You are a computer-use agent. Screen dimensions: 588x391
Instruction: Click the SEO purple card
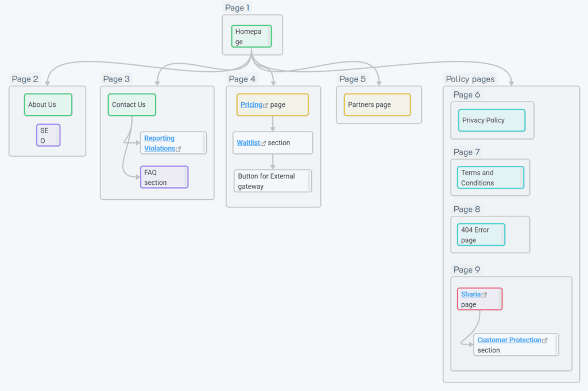pos(48,136)
